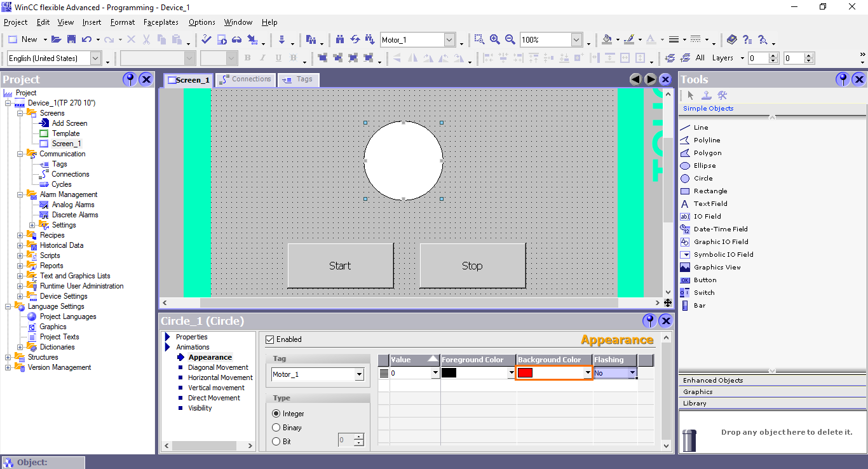The image size is (868, 469).
Task: Open the black Foreground Color swatch
Action: click(x=449, y=373)
